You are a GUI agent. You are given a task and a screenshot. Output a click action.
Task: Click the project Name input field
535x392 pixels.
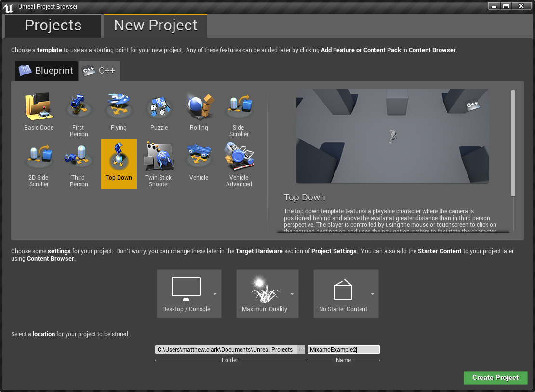coord(344,350)
